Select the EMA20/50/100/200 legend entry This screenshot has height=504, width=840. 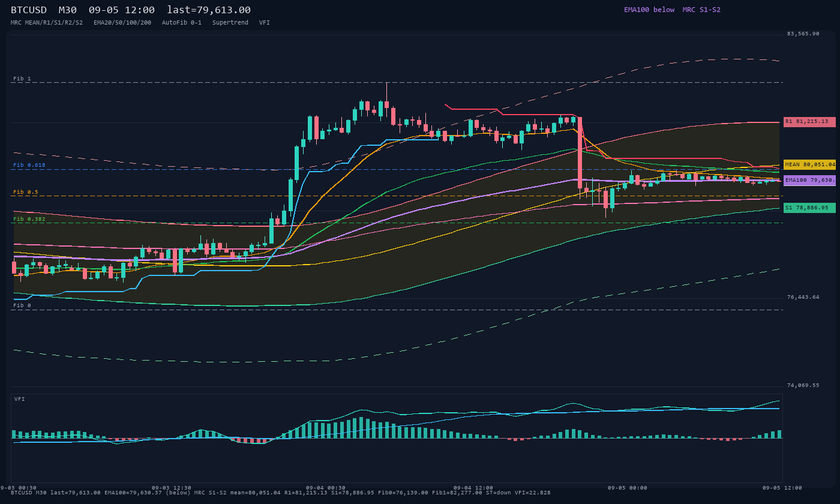pyautogui.click(x=122, y=22)
